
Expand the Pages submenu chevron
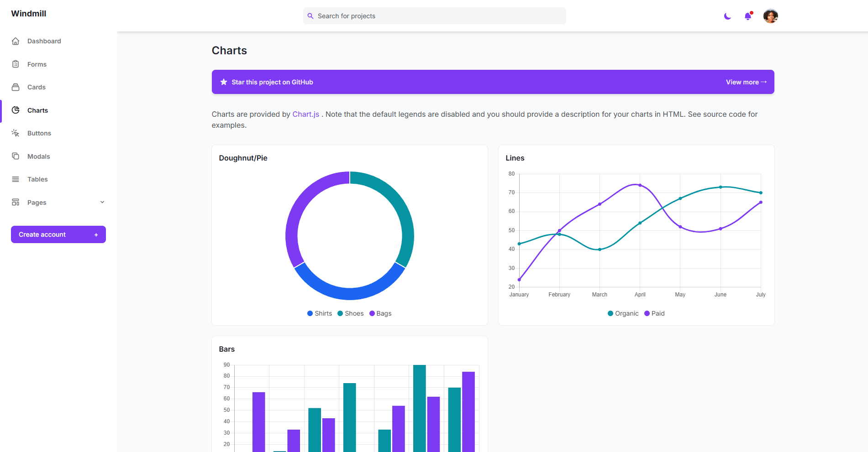[x=102, y=202]
